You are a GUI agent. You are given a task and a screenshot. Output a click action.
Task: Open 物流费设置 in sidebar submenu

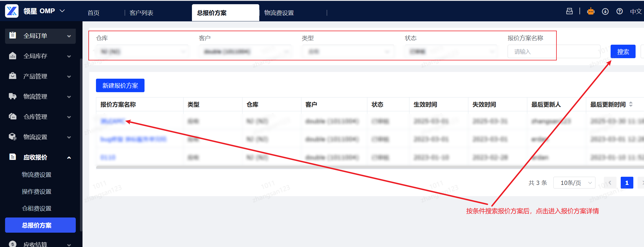[37, 175]
